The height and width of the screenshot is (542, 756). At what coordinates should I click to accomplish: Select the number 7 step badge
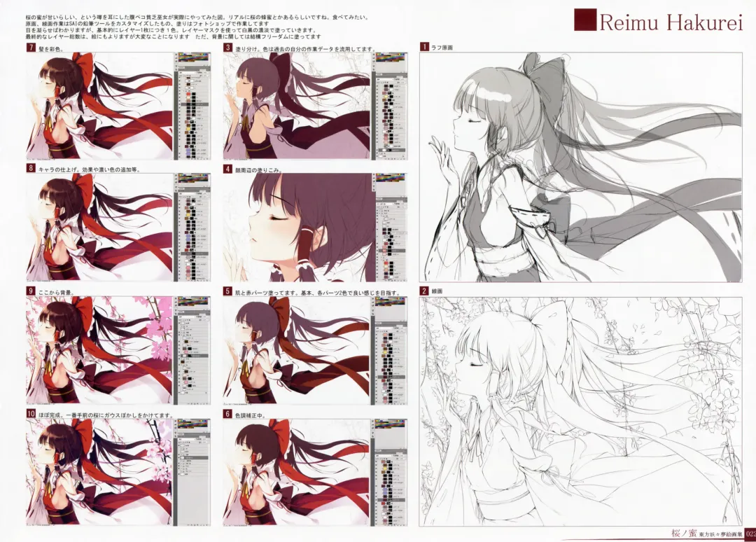(31, 48)
